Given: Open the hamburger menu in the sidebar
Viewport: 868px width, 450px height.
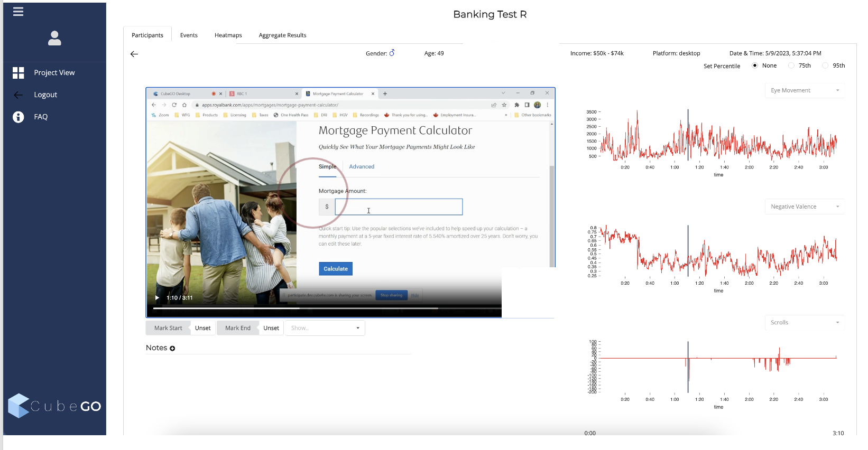Looking at the screenshot, I should tap(18, 12).
